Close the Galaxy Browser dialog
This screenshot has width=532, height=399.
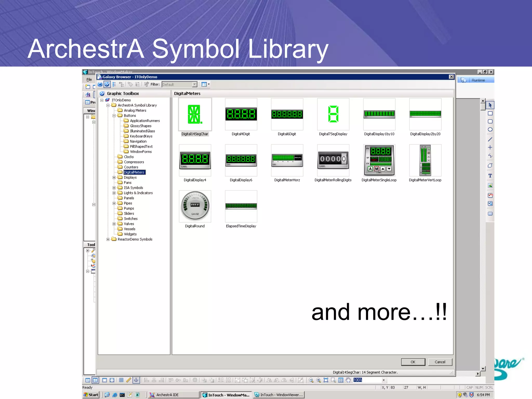point(451,77)
